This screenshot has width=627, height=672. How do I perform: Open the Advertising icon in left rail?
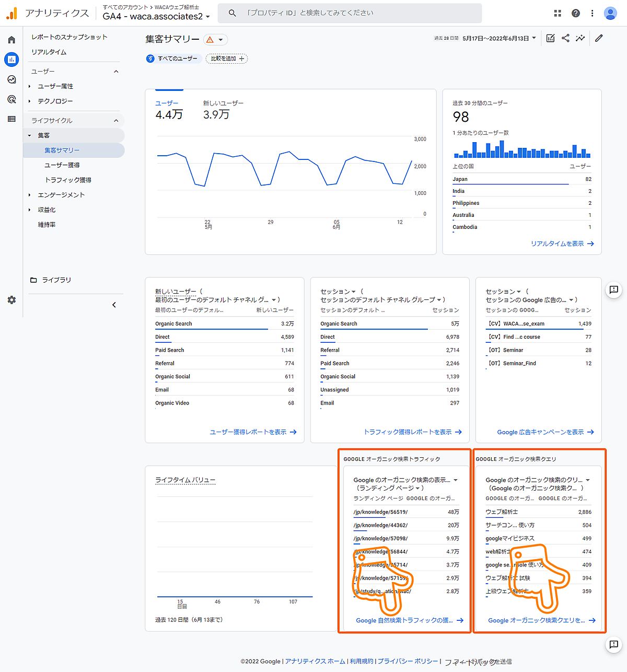click(11, 99)
